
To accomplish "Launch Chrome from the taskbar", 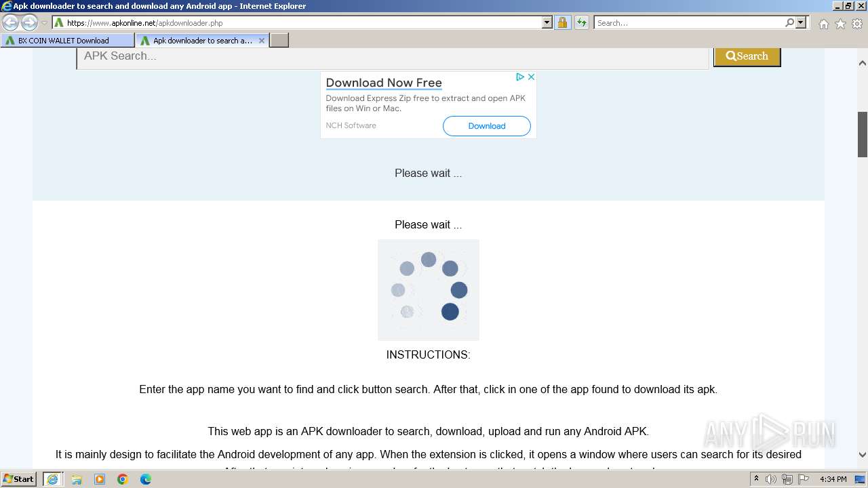I will [x=123, y=479].
